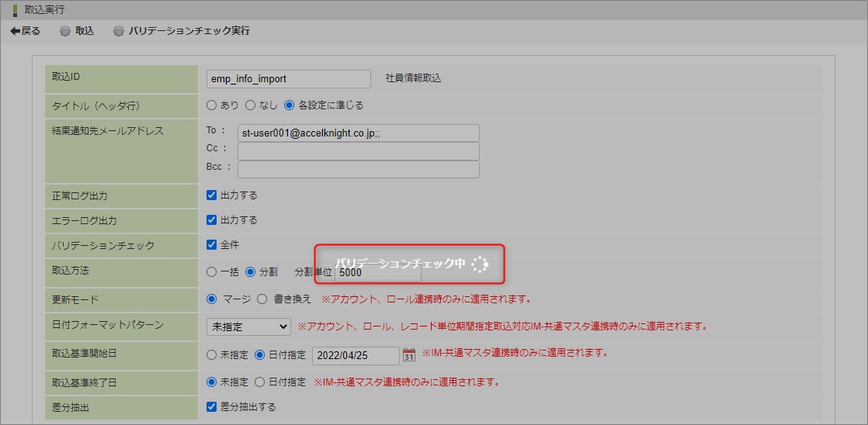Screen dimensions: 868x425
Task: Click the 取込 gear icon
Action: point(66,31)
